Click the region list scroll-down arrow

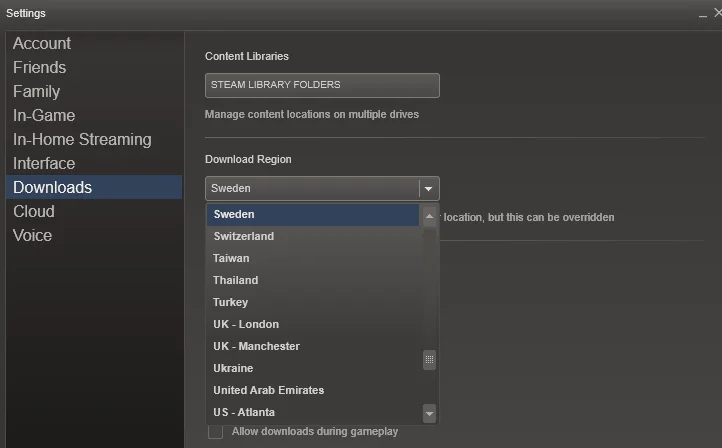click(x=429, y=413)
